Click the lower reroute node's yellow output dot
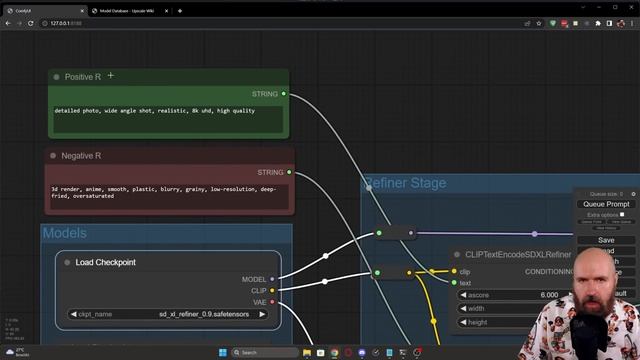The image size is (640, 360). pos(409,273)
